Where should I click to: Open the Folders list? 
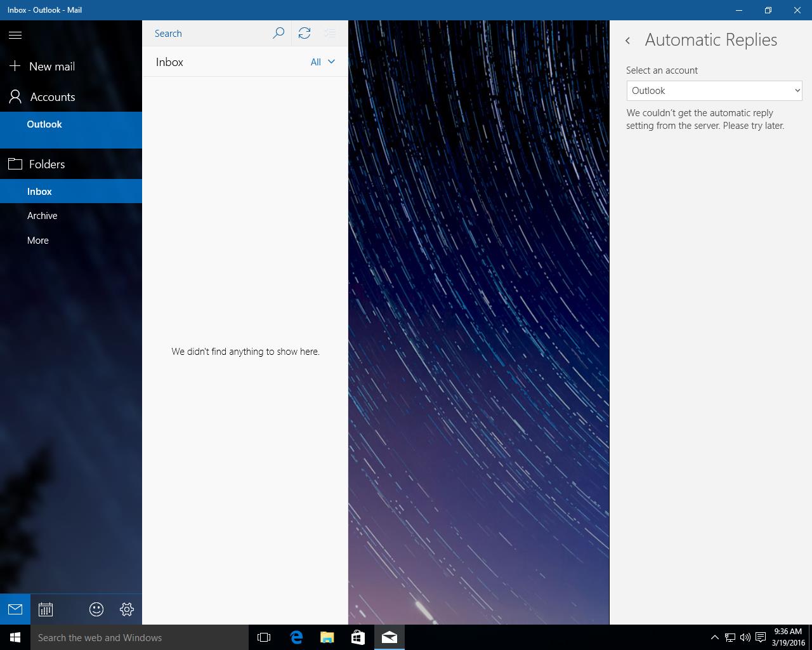71,164
